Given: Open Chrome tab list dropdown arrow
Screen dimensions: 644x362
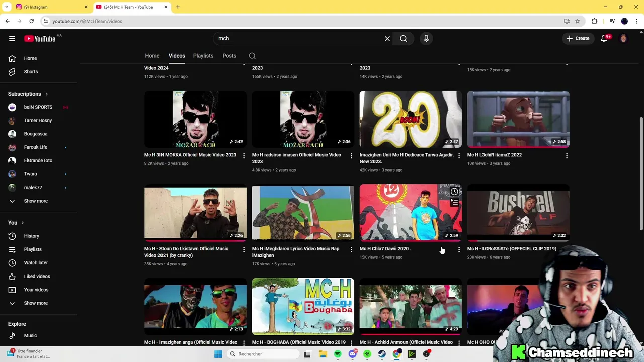Looking at the screenshot, I should coord(7,7).
